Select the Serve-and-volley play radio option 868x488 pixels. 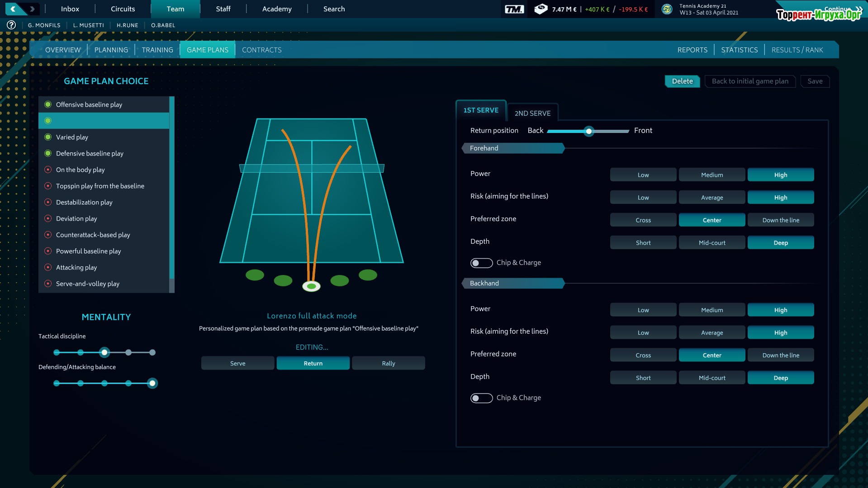pyautogui.click(x=48, y=284)
